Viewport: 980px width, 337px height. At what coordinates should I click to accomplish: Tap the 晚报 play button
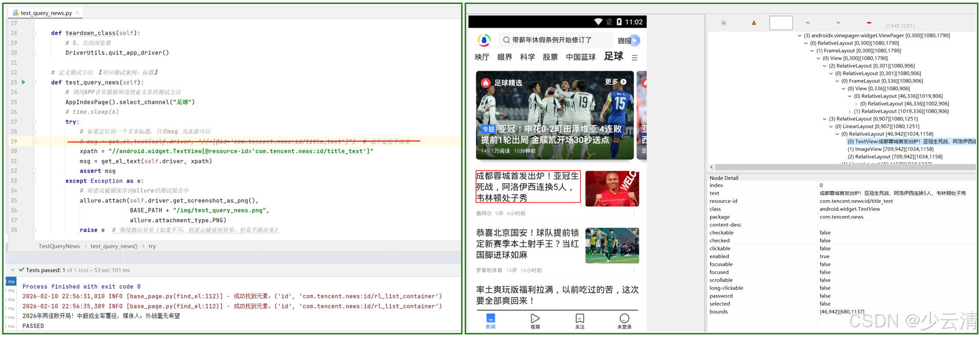pos(634,40)
